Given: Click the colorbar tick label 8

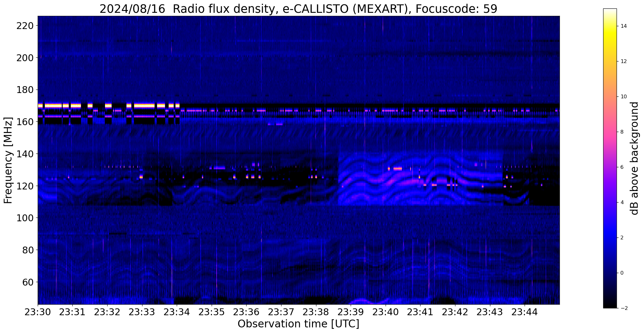Looking at the screenshot, I should 622,132.
